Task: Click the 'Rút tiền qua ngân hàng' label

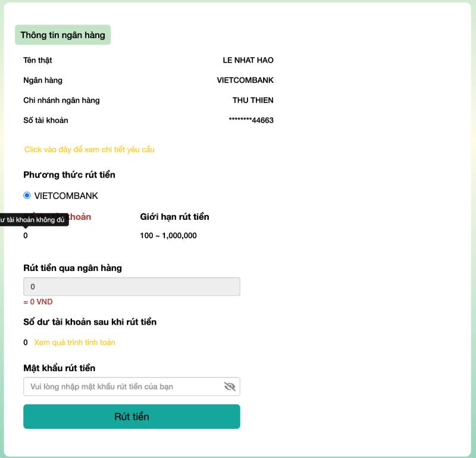Action: point(73,268)
